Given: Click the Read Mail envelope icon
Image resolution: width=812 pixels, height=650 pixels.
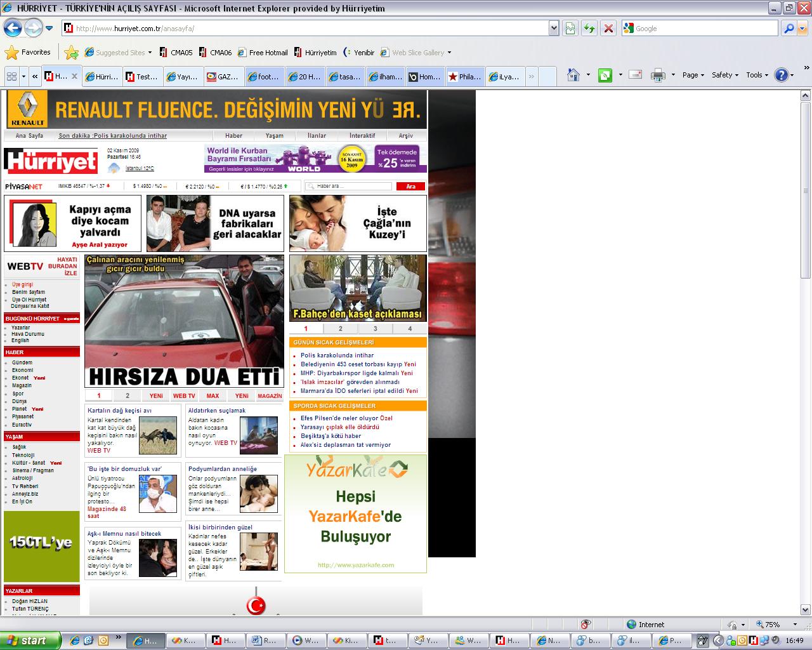Looking at the screenshot, I should point(636,75).
